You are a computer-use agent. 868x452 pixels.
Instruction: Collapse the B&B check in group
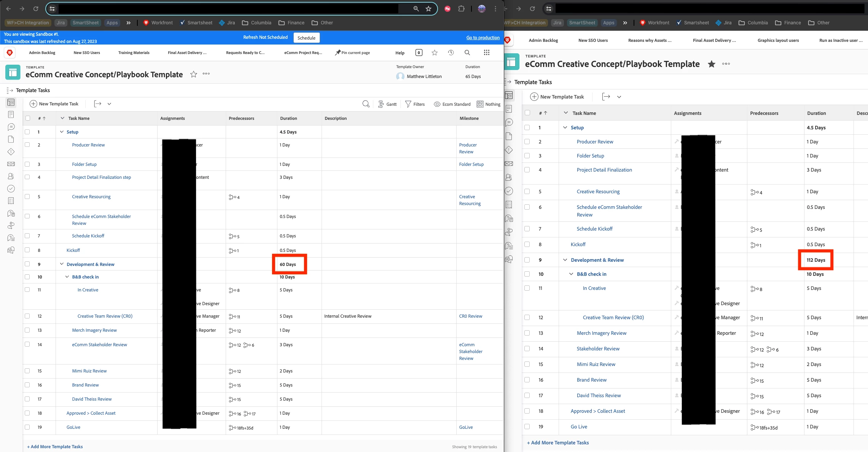tap(67, 277)
